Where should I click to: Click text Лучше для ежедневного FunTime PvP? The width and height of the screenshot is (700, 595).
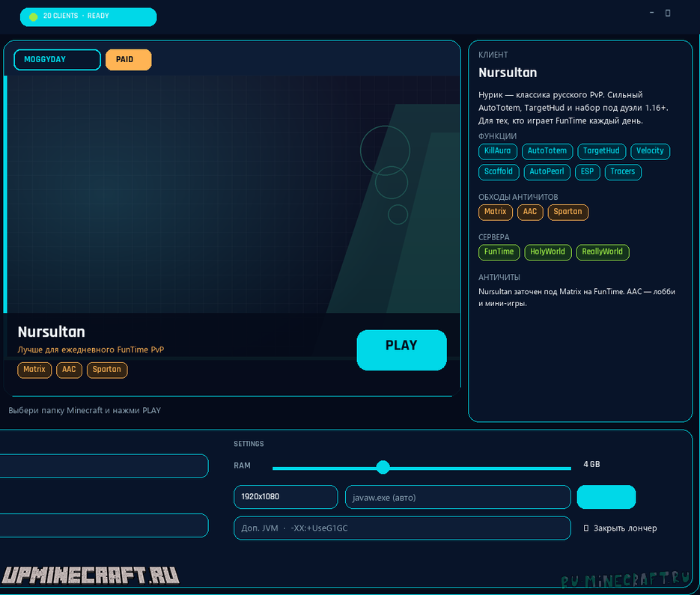click(91, 350)
